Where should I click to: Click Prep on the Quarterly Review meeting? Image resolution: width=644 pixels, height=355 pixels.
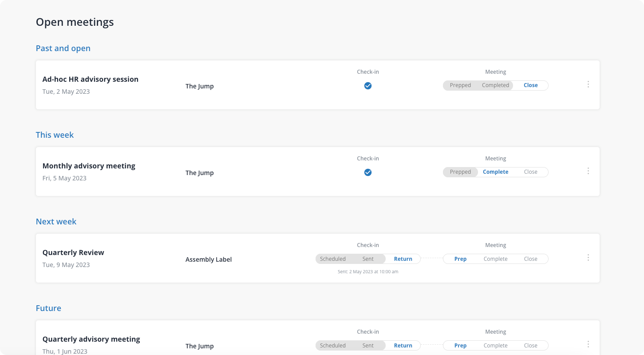460,259
